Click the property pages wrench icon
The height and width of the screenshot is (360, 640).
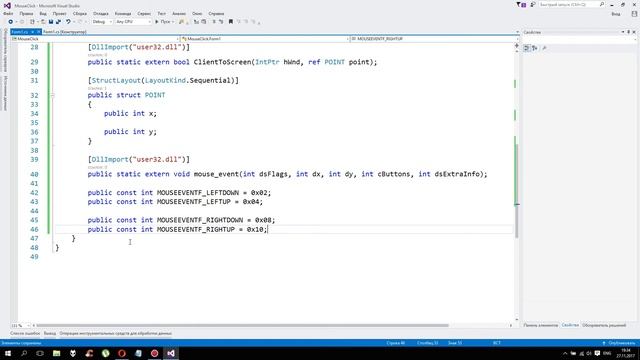544,48
